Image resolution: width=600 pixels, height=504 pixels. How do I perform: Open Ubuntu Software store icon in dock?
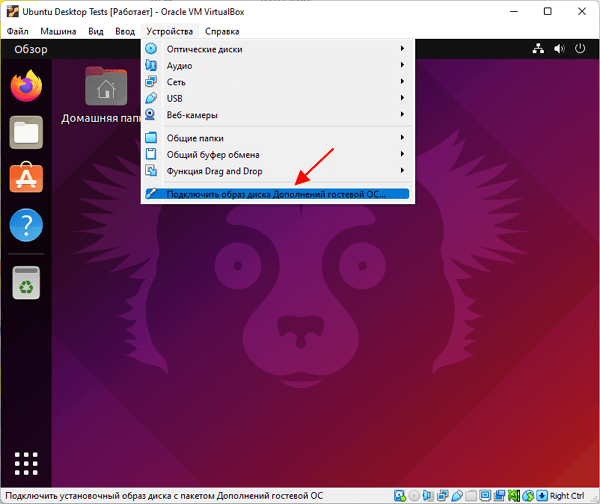click(26, 178)
